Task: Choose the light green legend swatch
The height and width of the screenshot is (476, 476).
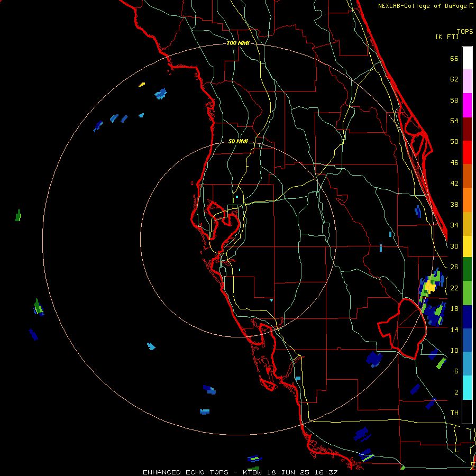Action: click(x=467, y=293)
